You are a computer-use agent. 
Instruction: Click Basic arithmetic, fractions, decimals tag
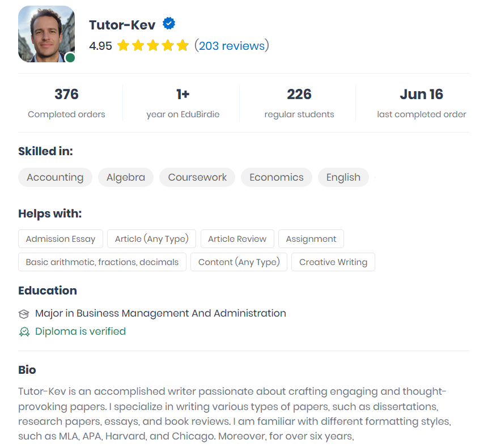(x=102, y=262)
